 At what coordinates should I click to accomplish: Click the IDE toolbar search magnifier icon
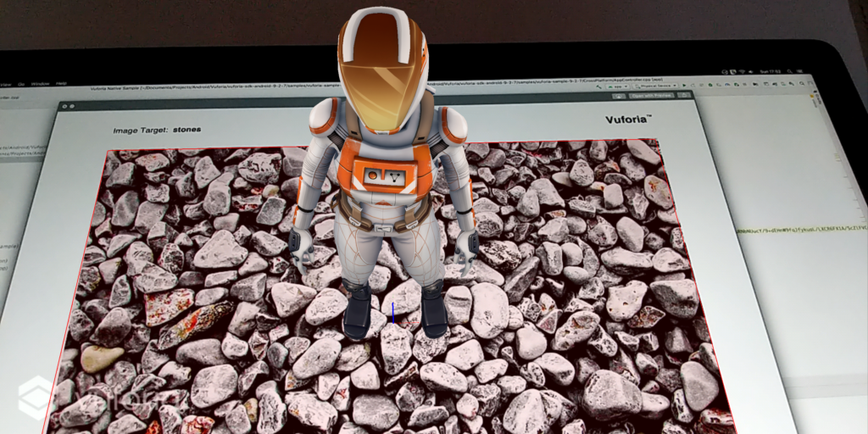click(x=801, y=84)
